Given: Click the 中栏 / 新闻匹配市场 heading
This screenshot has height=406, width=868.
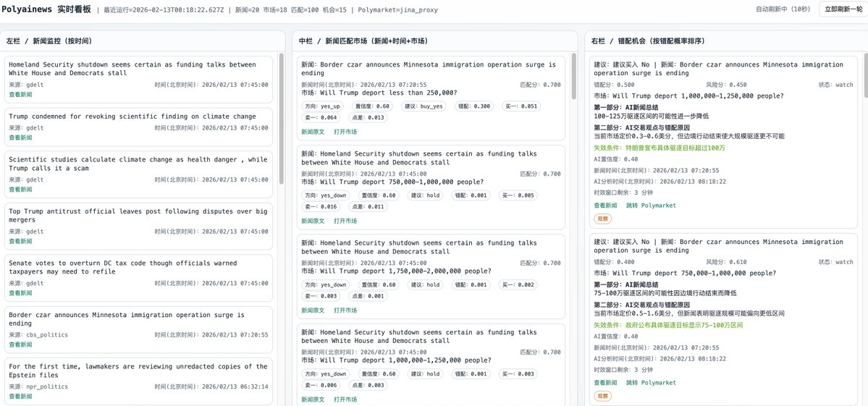Looking at the screenshot, I should (363, 41).
